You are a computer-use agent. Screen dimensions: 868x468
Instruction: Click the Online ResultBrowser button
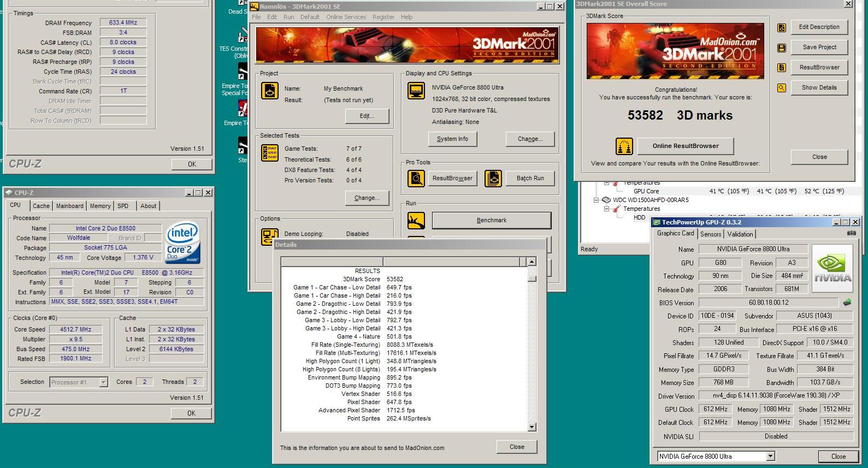point(686,146)
